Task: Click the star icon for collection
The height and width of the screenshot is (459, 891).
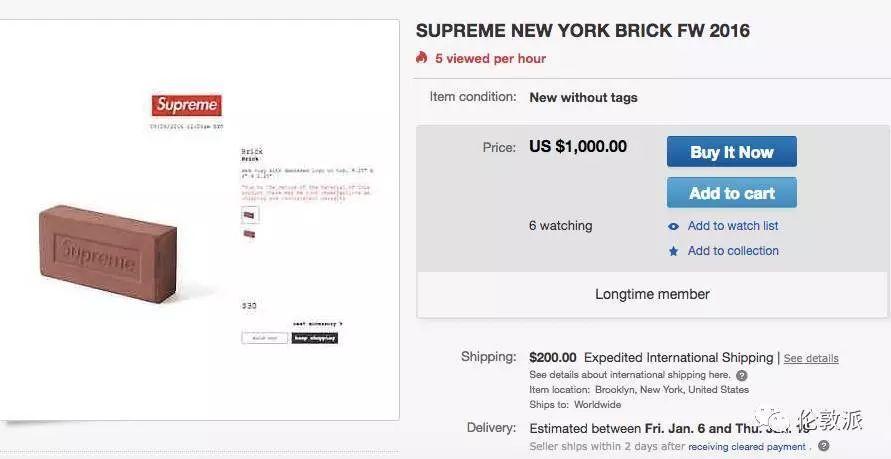Action: coord(673,251)
